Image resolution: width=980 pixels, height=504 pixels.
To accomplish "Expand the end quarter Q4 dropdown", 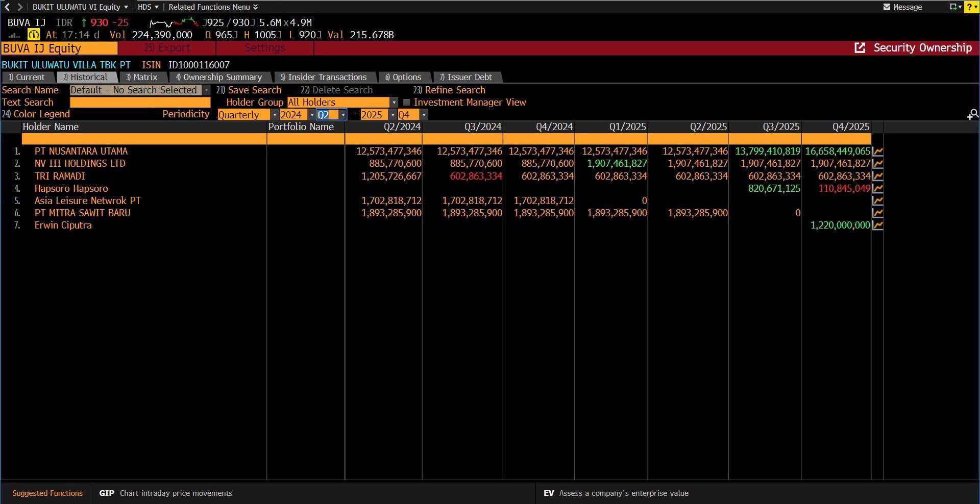I will coord(423,115).
